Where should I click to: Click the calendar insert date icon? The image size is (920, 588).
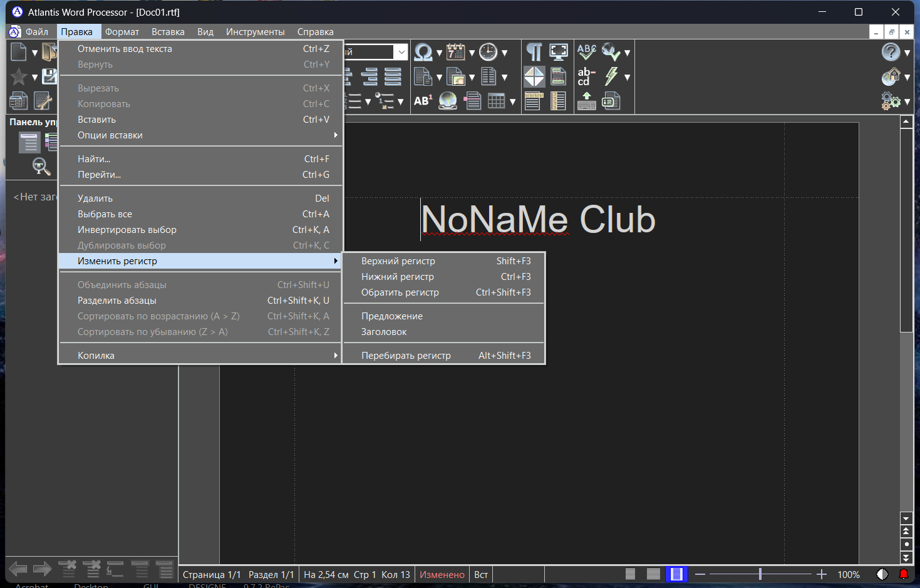(455, 53)
